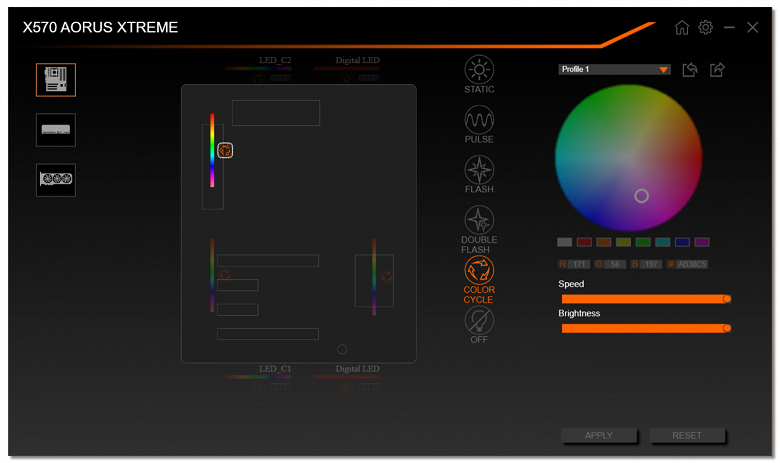Screen dimensions: 780x463
Task: Close the RGB Fusion window
Action: click(753, 27)
